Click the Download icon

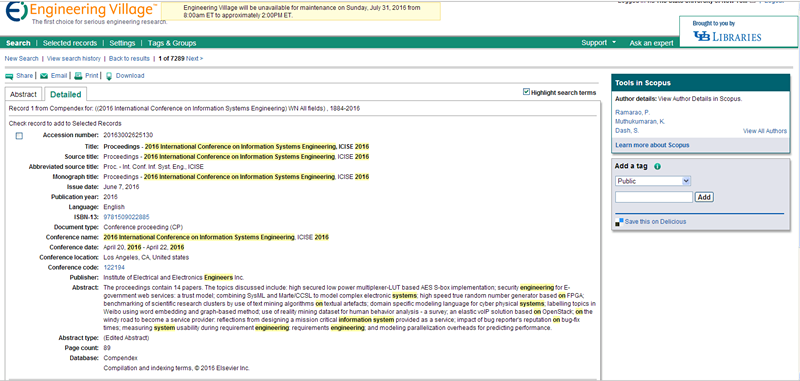[x=109, y=76]
